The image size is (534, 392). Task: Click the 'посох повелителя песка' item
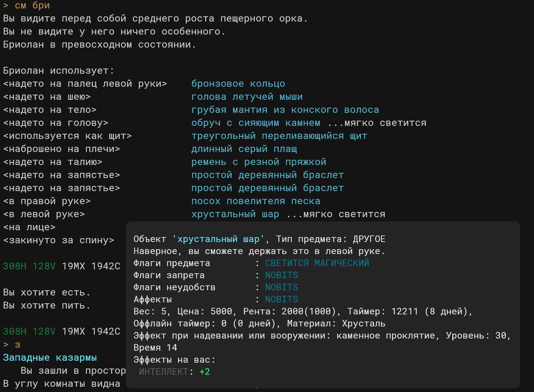[x=256, y=201]
